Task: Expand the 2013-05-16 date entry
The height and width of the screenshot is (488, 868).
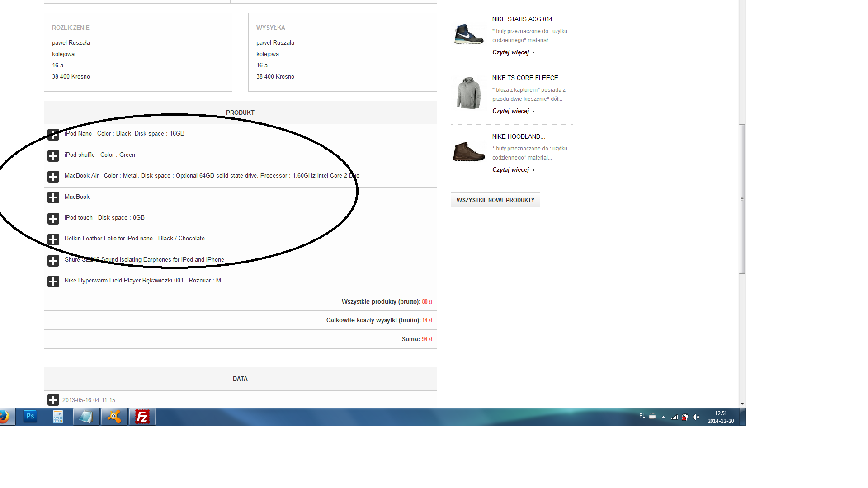Action: click(53, 400)
